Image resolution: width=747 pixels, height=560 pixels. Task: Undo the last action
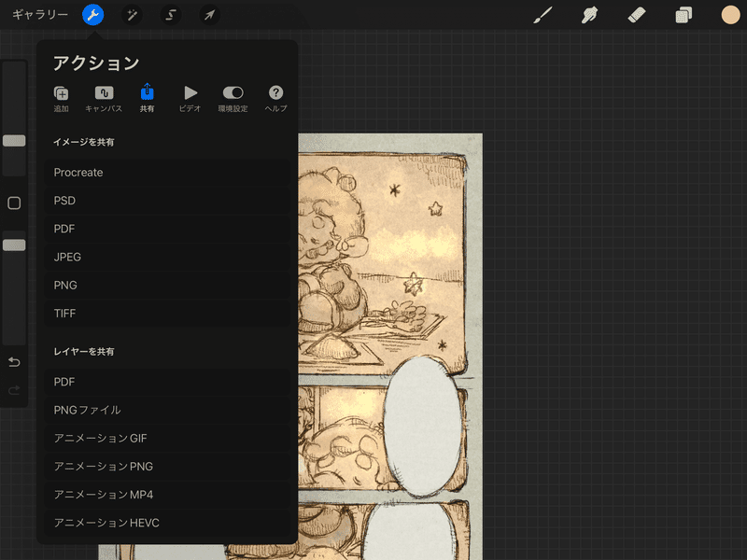pyautogui.click(x=14, y=362)
